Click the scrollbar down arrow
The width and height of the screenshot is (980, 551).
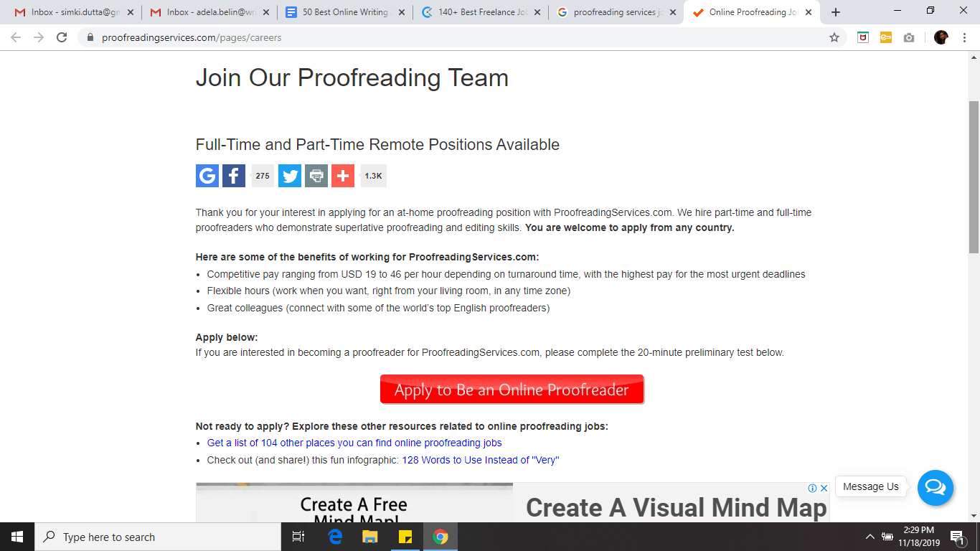(x=974, y=515)
